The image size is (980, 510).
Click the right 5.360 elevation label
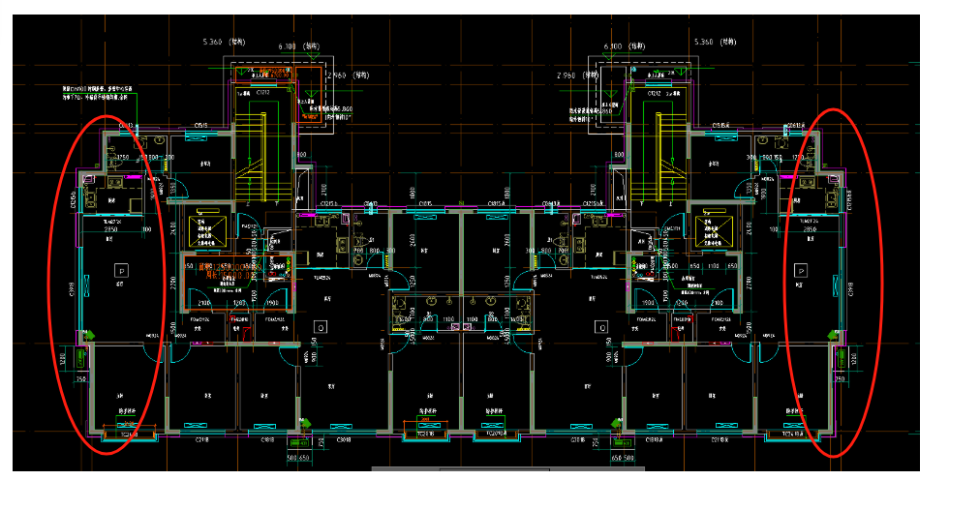point(716,42)
